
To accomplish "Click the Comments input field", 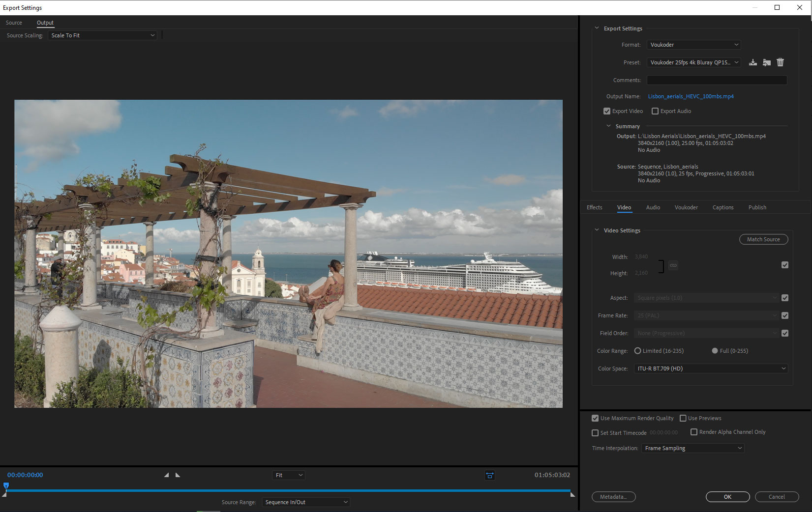I will point(716,80).
